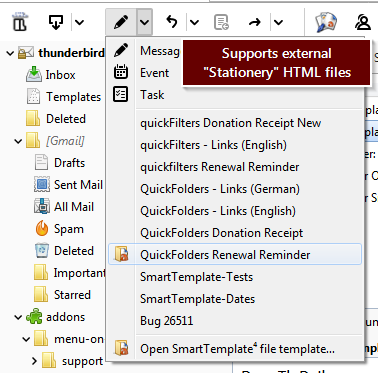378x373 pixels.
Task: Click the contact person toolbar icon
Action: click(363, 22)
